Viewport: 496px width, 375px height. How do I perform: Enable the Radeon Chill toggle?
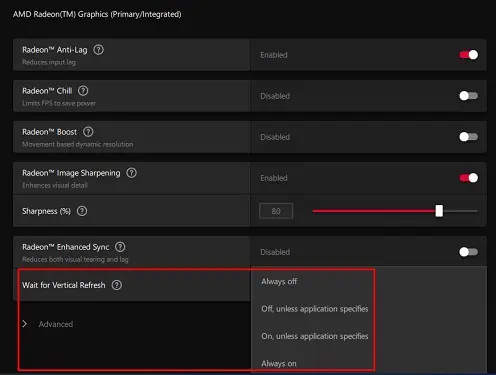pos(469,96)
